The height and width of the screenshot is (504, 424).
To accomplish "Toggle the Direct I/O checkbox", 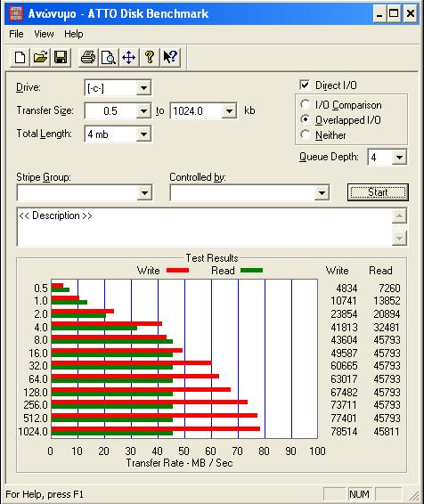I will 305,85.
